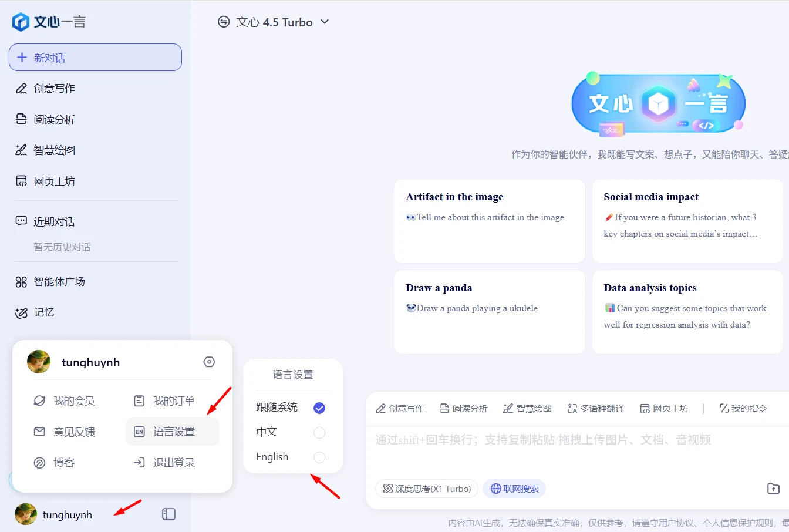Select 网页工坊 in the input toolbar

[664, 409]
